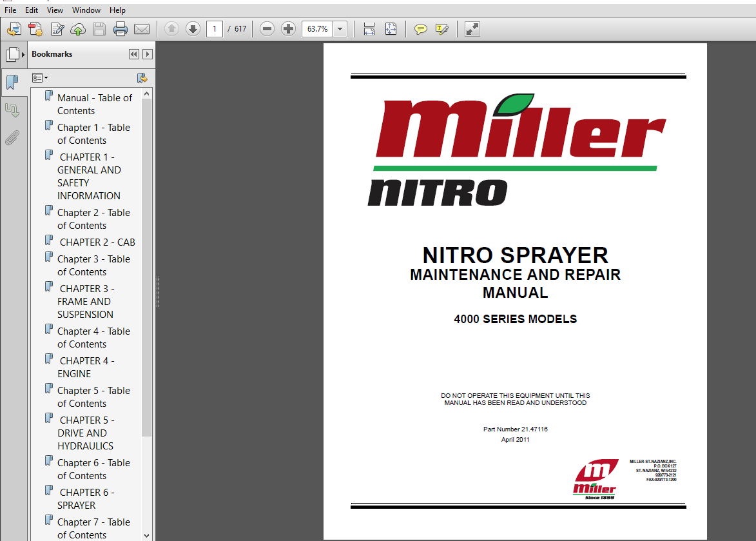
Task: Open the zoom level dropdown arrow
Action: 340,29
